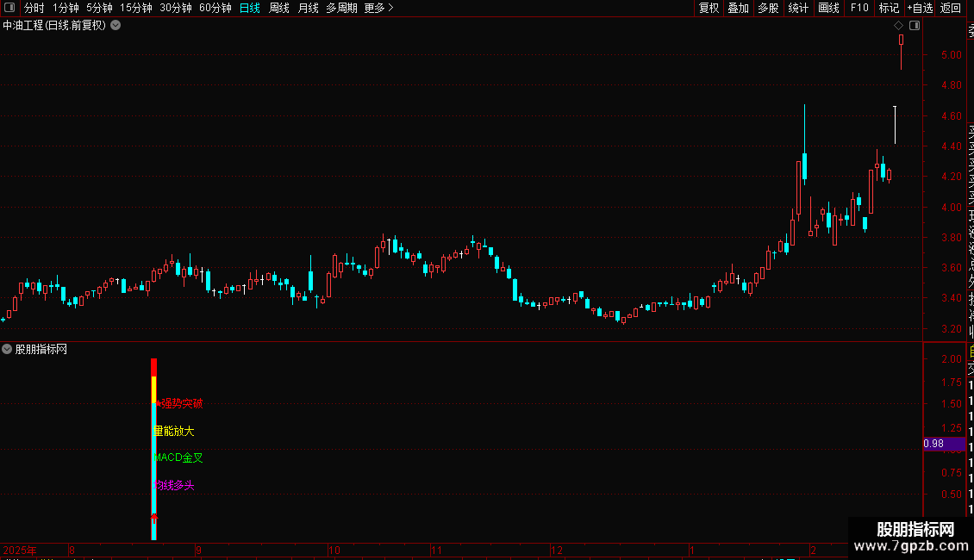Switch to 周线 weekly chart

279,8
